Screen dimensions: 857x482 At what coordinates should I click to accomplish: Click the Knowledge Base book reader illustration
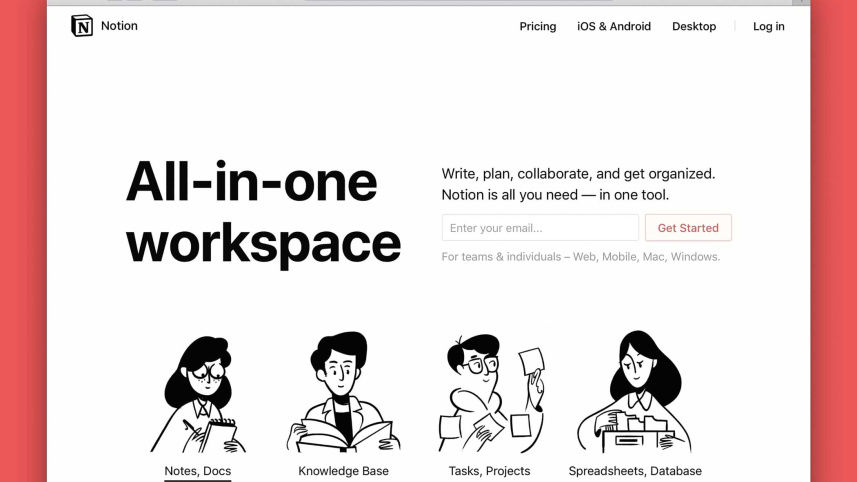[x=343, y=395]
